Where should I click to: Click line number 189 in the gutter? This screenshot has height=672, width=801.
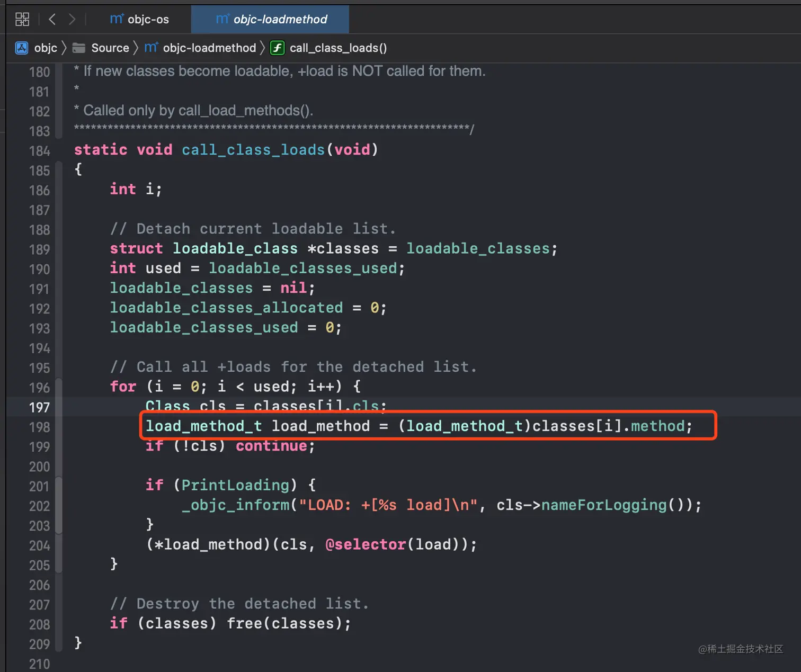point(39,250)
